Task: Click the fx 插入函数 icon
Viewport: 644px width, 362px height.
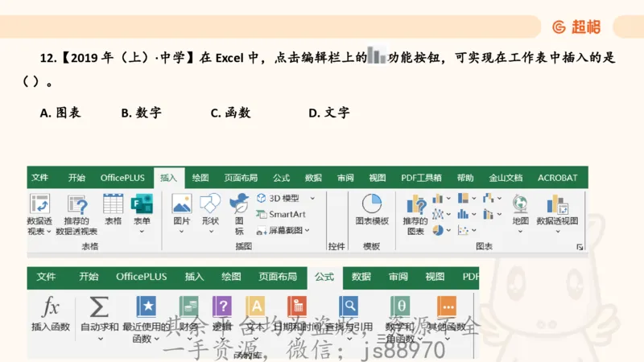Action: click(x=51, y=306)
